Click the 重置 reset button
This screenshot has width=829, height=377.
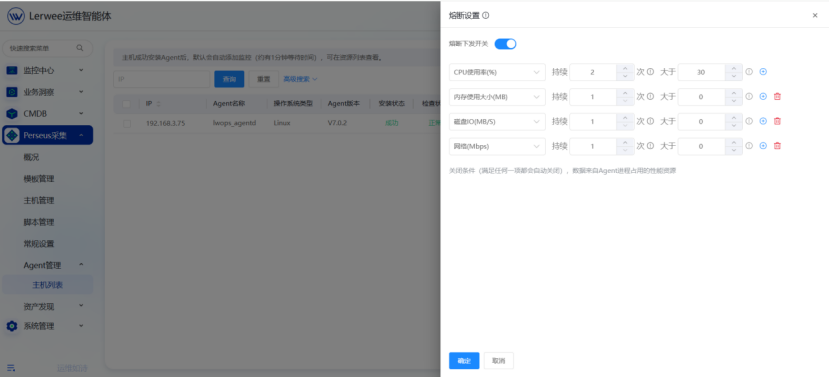pos(264,79)
